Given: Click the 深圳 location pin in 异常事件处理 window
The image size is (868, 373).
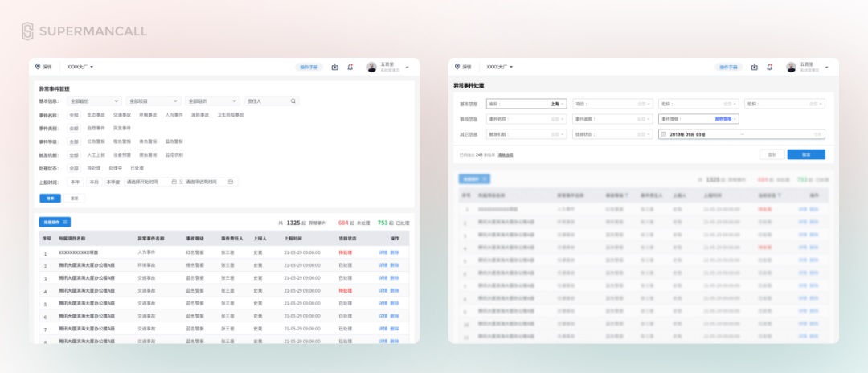Looking at the screenshot, I should click(x=457, y=67).
